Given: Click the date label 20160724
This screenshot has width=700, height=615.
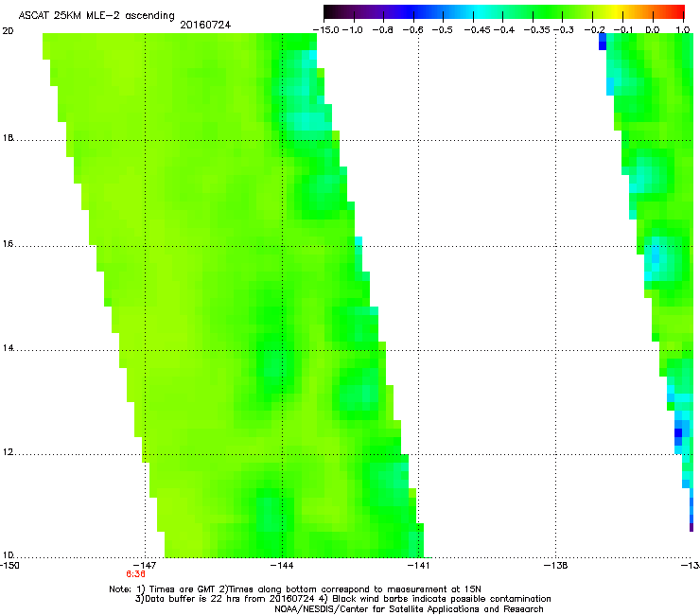Looking at the screenshot, I should click(x=205, y=25).
